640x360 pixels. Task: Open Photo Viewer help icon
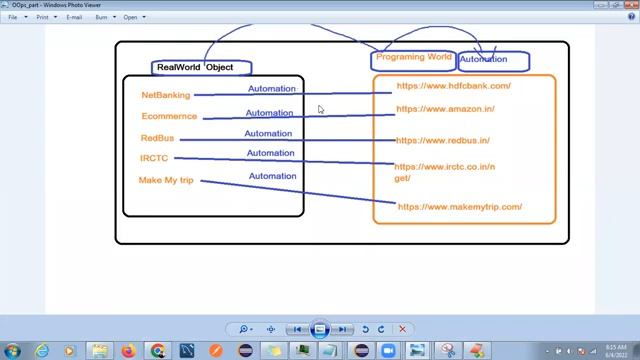631,17
